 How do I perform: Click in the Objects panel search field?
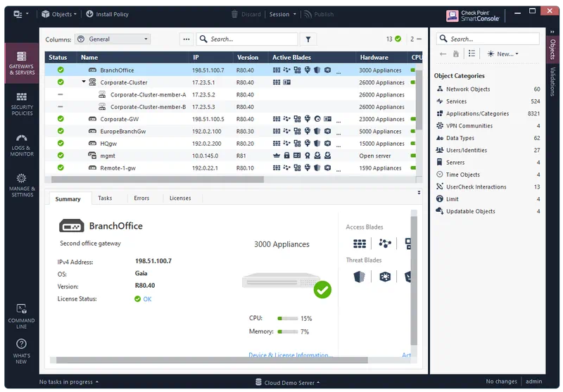tap(488, 39)
